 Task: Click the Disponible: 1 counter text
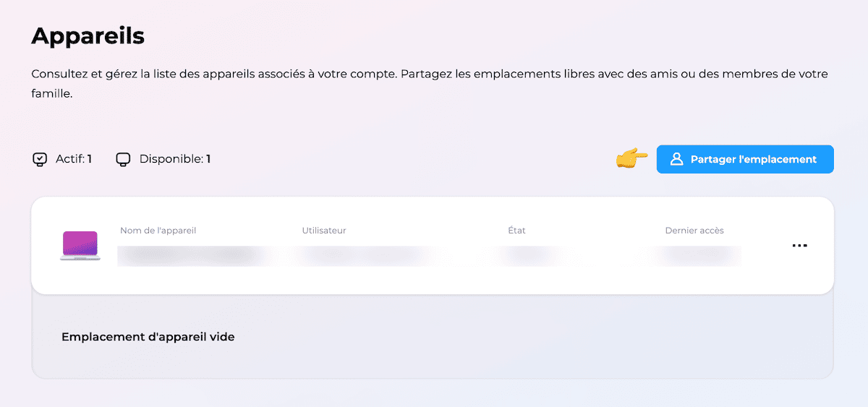tap(175, 159)
